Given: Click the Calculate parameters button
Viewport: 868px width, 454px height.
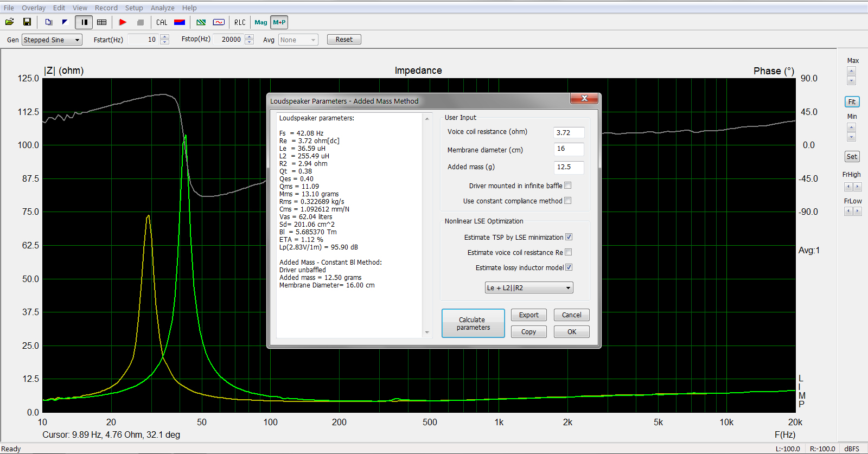Looking at the screenshot, I should click(x=473, y=323).
